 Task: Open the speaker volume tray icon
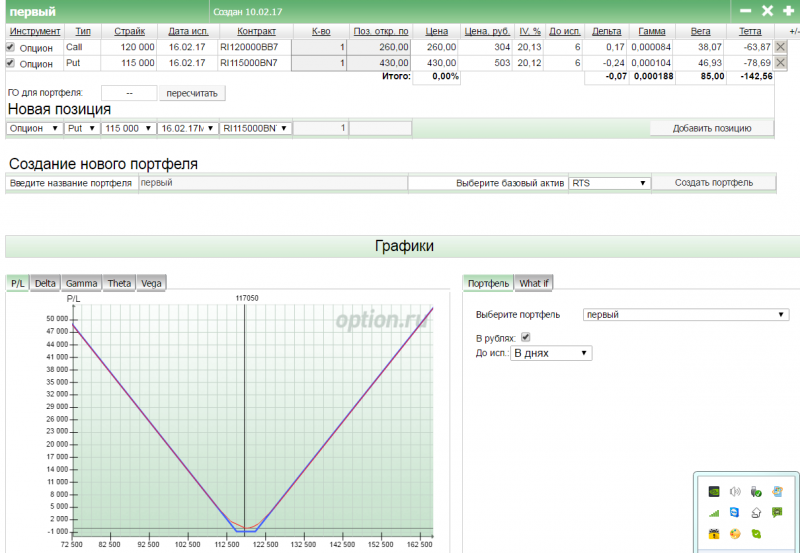(x=735, y=491)
